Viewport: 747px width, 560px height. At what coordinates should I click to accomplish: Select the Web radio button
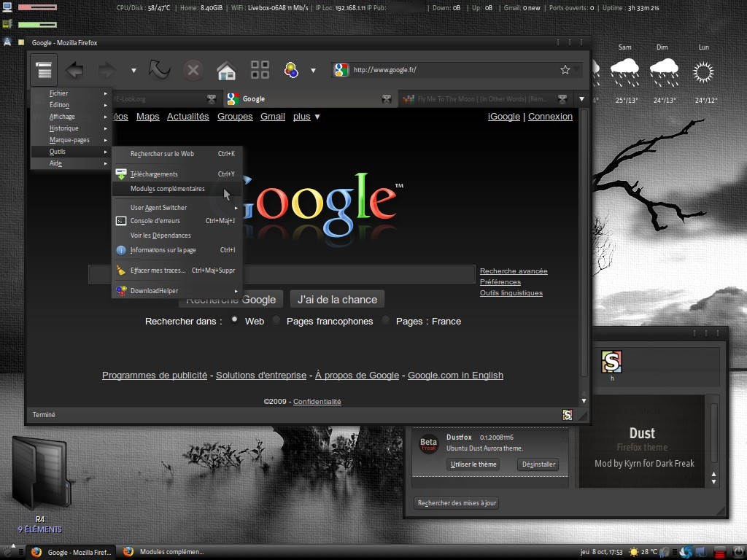(x=234, y=319)
